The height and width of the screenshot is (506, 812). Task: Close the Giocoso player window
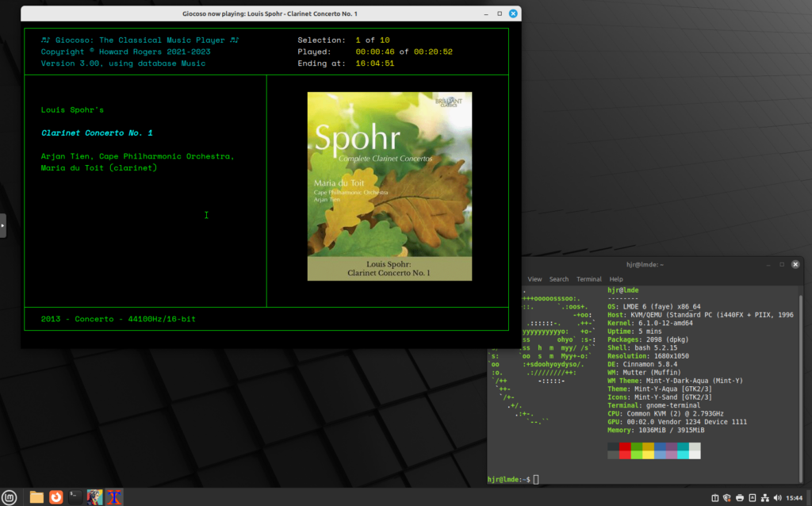tap(513, 14)
